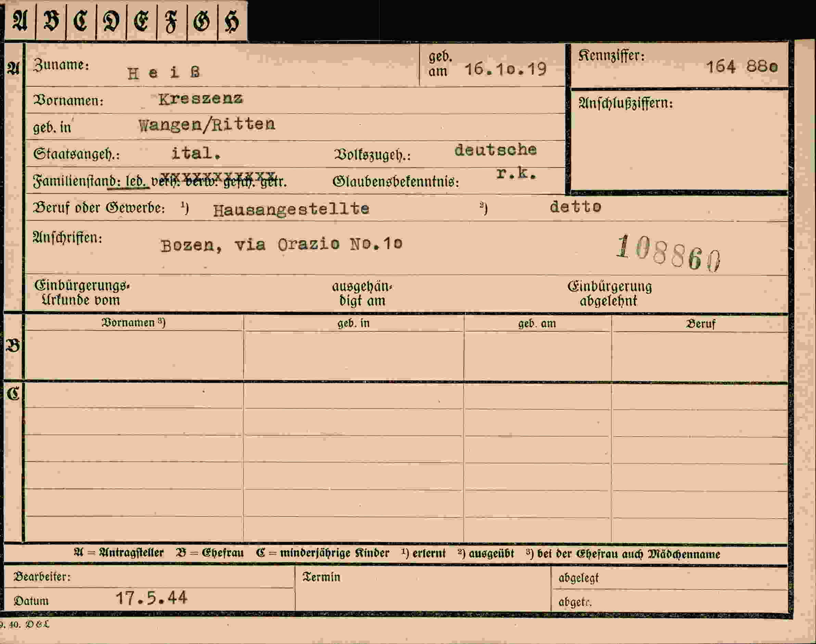Click the 'abgetr.' label

[x=575, y=602]
